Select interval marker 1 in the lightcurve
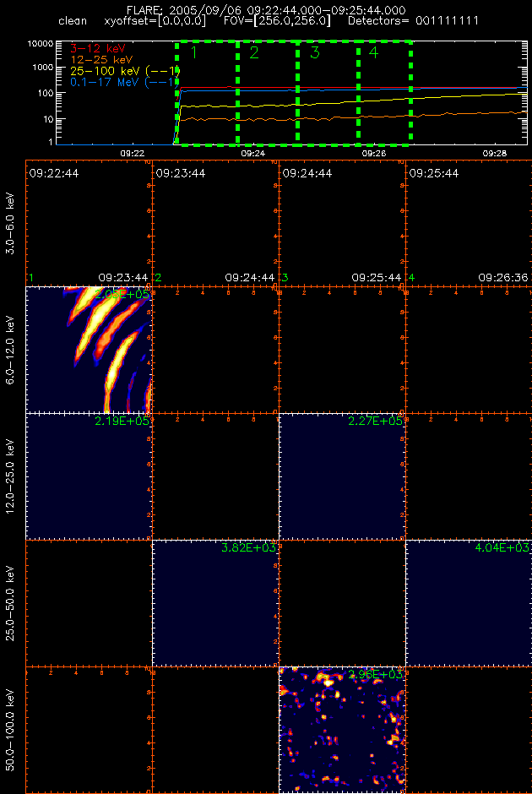 193,52
